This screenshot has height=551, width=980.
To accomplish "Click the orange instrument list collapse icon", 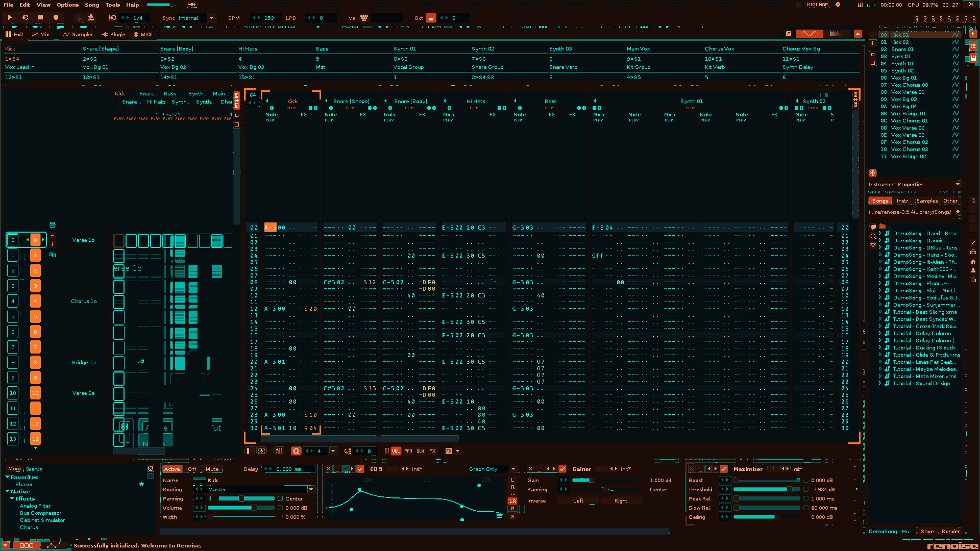I will (x=873, y=173).
